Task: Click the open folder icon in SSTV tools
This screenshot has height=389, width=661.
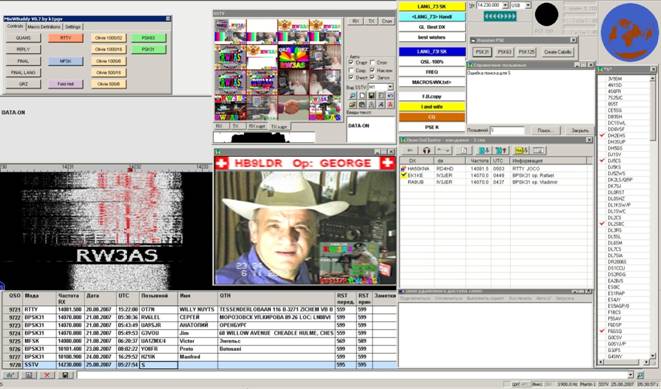Action: (x=352, y=105)
